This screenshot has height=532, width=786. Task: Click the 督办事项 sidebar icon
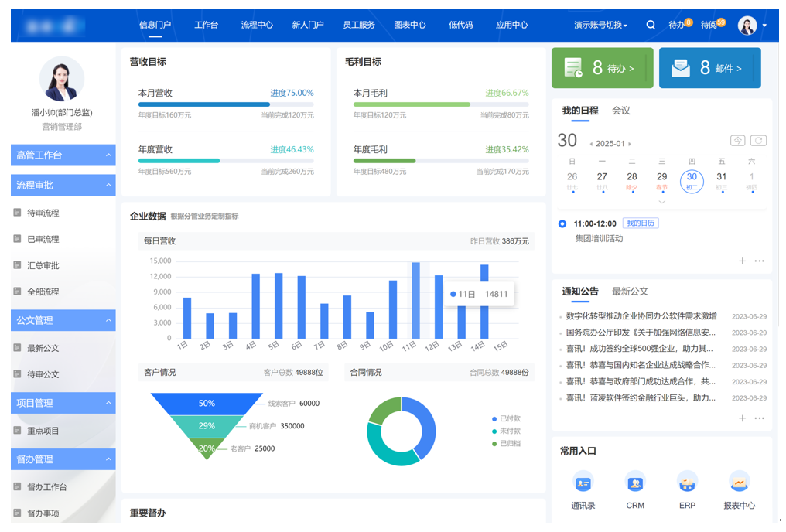click(x=17, y=513)
